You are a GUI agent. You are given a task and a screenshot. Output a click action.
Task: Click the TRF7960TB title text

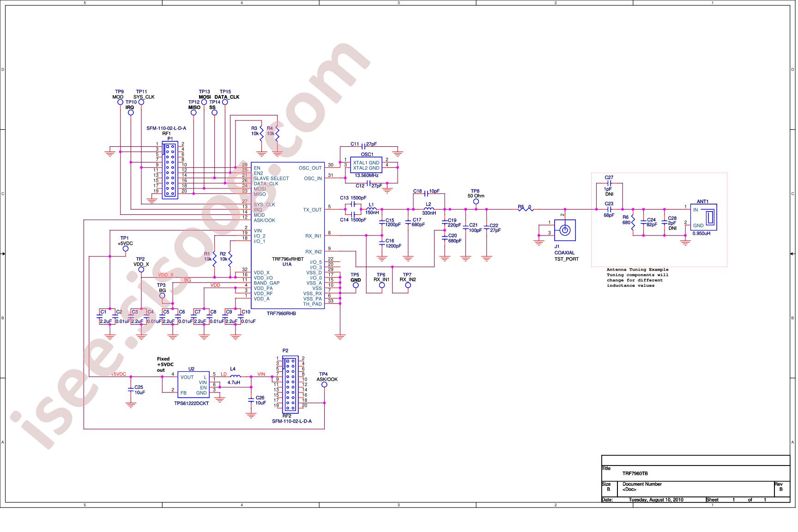[x=635, y=473]
